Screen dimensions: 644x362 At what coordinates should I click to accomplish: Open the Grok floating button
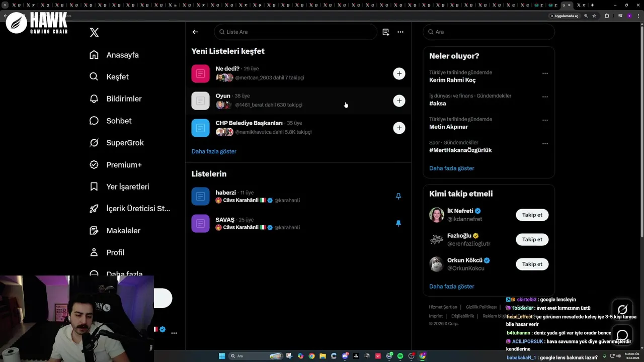[x=622, y=309]
